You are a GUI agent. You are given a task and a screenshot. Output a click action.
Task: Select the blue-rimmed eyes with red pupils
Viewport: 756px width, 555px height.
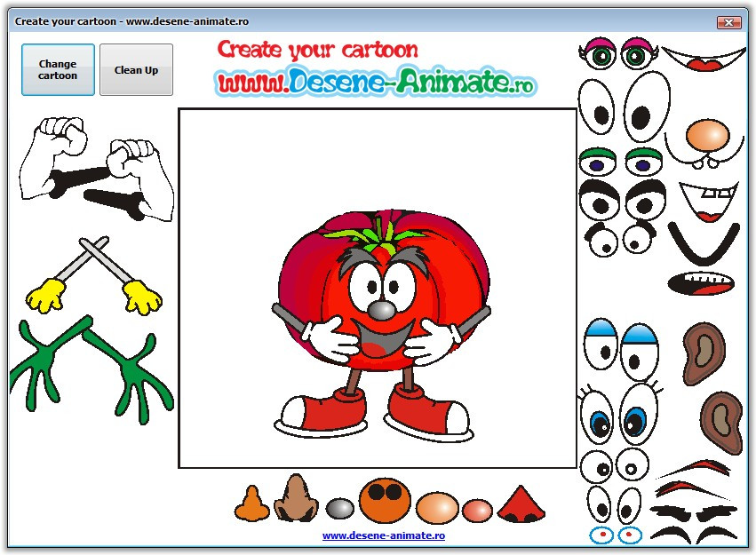[x=616, y=535]
